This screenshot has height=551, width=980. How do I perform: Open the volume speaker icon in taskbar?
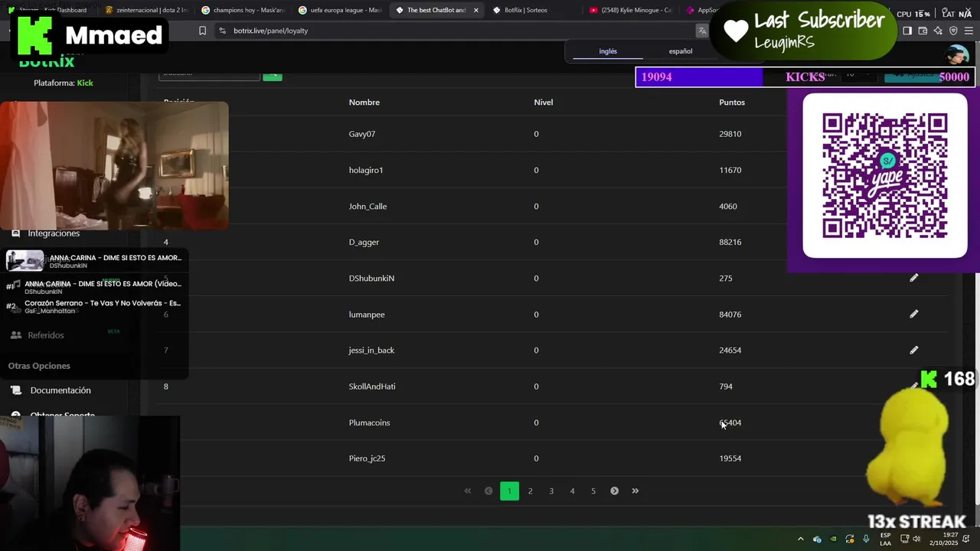(916, 539)
